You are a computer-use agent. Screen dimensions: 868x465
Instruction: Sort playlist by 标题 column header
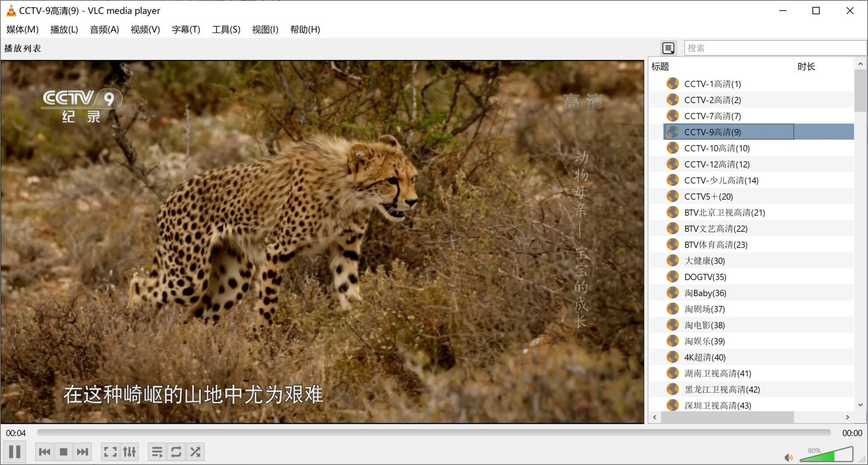pos(721,66)
